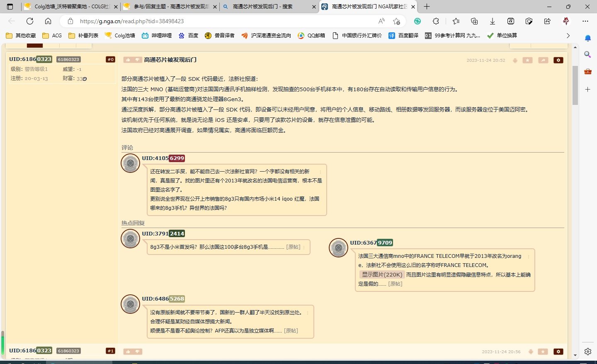Open the ACG bookmarks folder
The height and width of the screenshot is (364, 597).
(x=52, y=36)
